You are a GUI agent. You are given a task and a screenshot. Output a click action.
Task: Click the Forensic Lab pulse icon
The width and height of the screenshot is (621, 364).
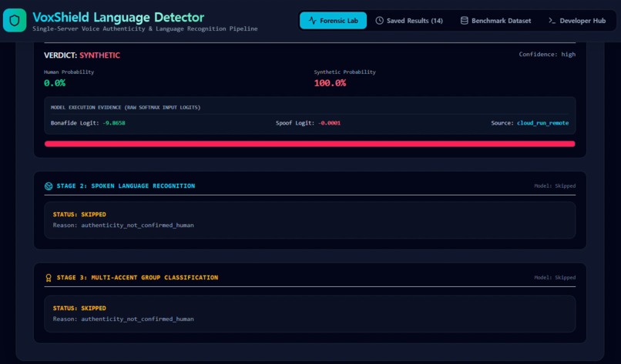tap(313, 21)
